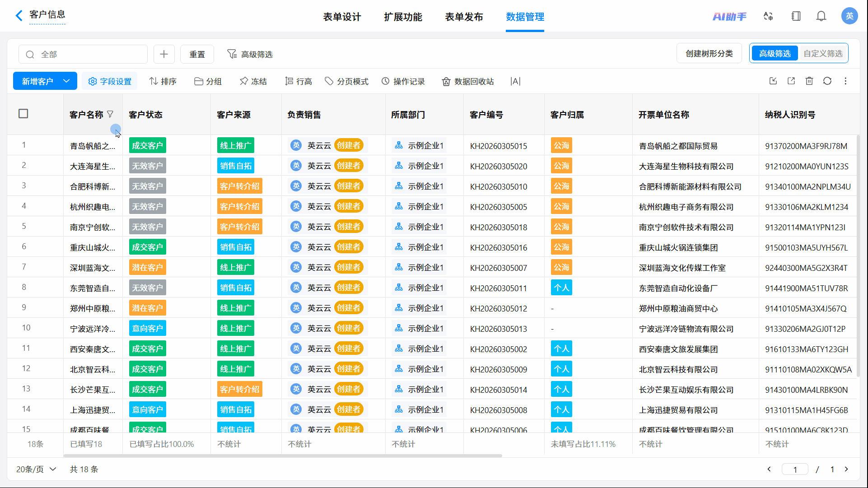
Task: Click 销售自拓 tag in 重庆山城火 row
Action: coord(235,247)
